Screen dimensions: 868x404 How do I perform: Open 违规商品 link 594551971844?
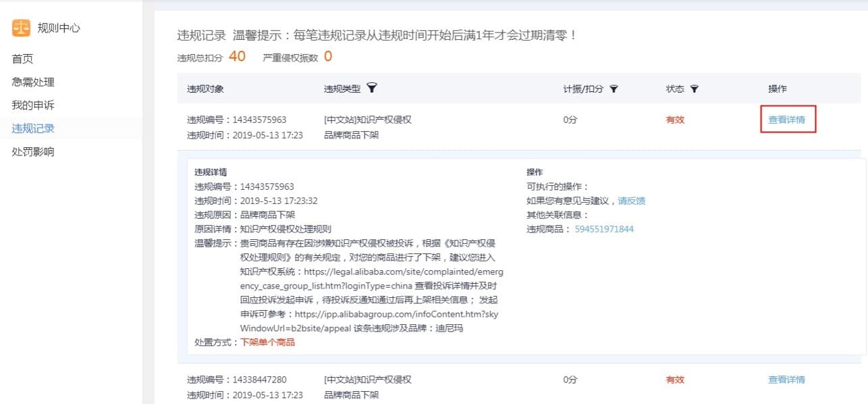tap(604, 229)
